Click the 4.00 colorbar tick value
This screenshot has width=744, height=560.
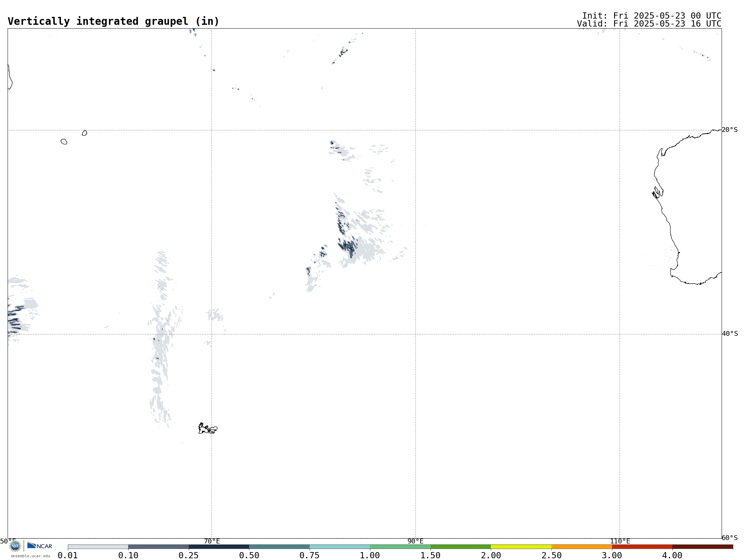coord(672,556)
